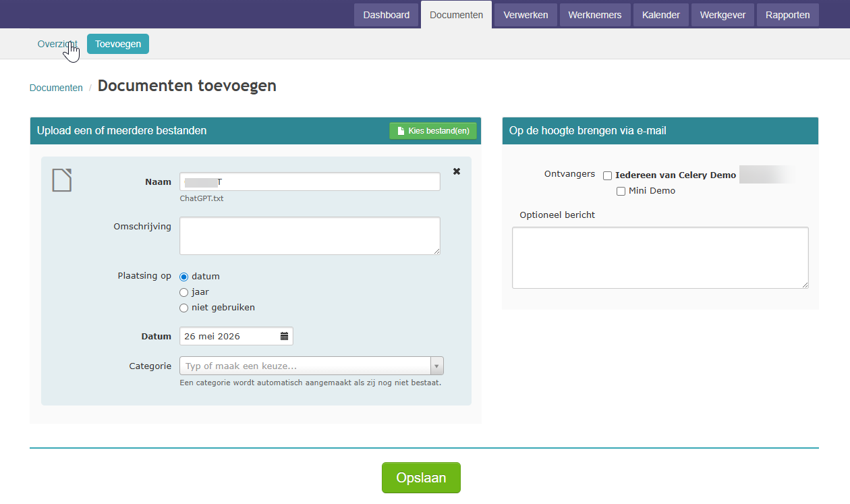
Task: Expand the Categorie dropdown arrow
Action: pyautogui.click(x=437, y=366)
